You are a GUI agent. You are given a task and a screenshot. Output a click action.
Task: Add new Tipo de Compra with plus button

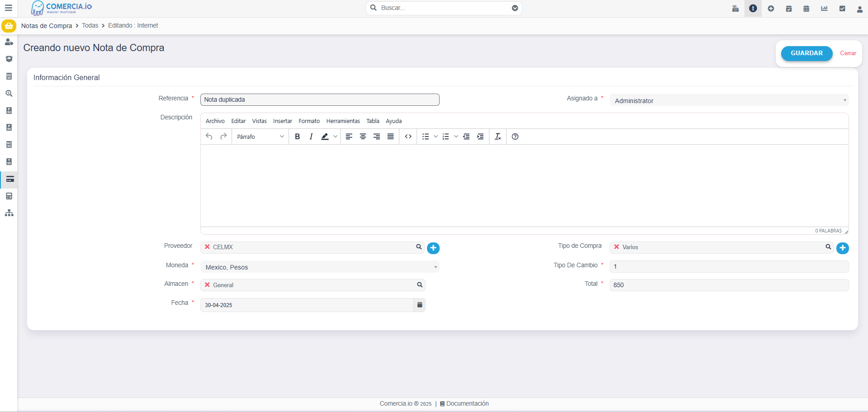pyautogui.click(x=842, y=248)
